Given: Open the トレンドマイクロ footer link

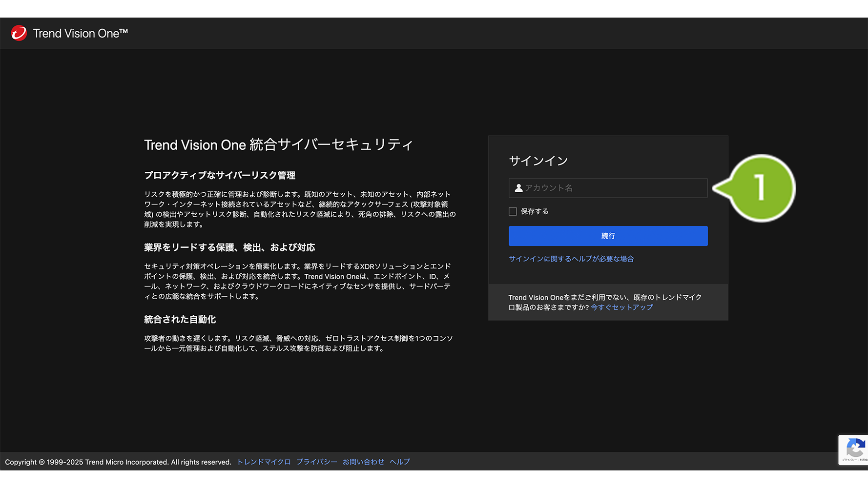Looking at the screenshot, I should point(264,462).
